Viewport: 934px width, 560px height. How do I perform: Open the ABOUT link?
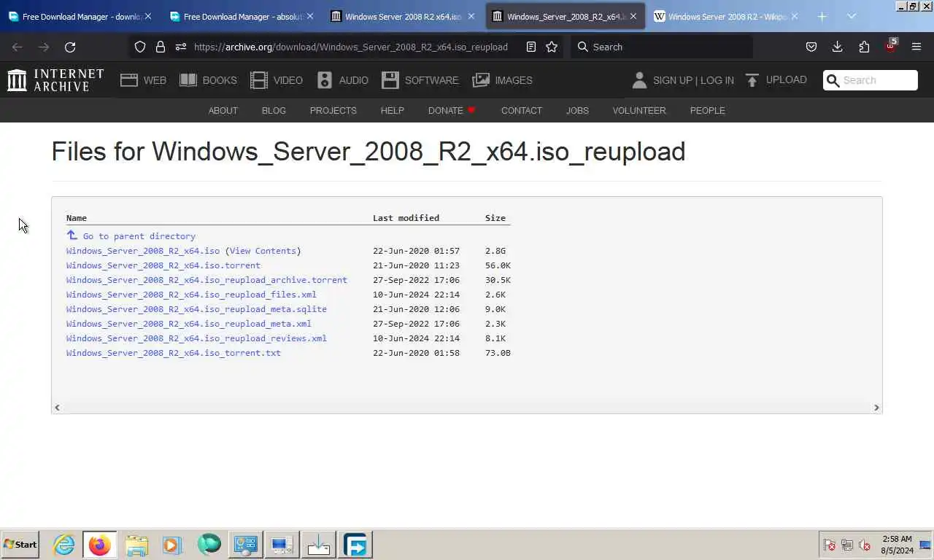point(223,111)
